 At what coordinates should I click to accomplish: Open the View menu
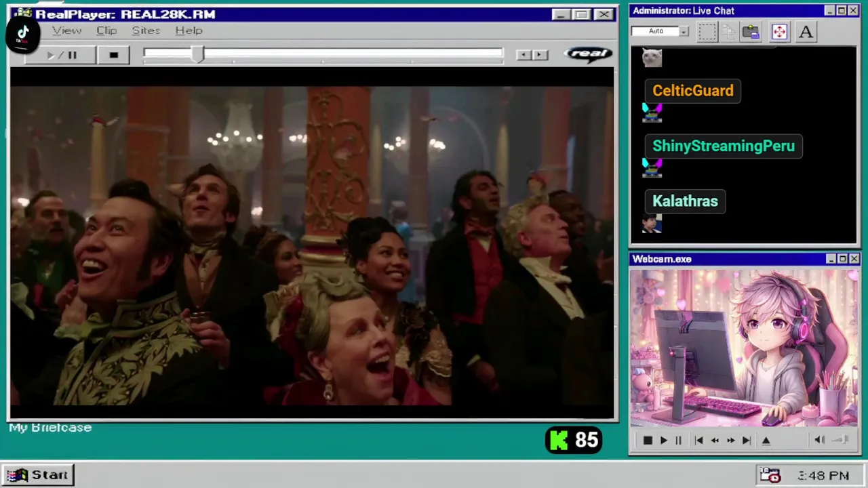click(67, 30)
